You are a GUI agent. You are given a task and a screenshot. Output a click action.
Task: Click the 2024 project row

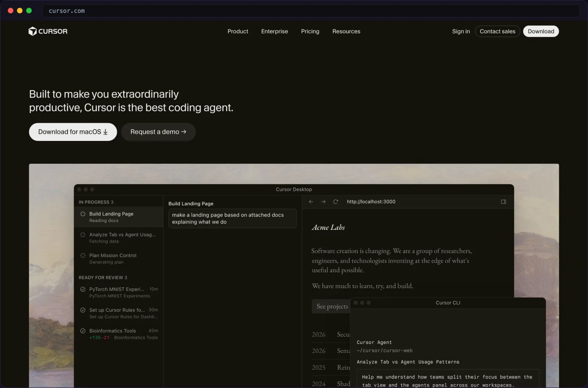click(x=331, y=384)
